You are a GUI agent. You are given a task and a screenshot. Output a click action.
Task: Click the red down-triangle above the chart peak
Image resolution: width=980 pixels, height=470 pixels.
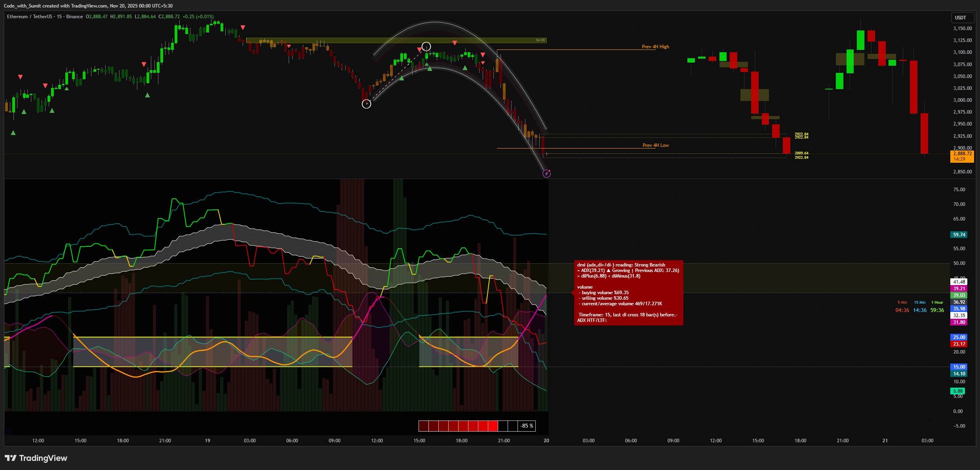[243, 27]
